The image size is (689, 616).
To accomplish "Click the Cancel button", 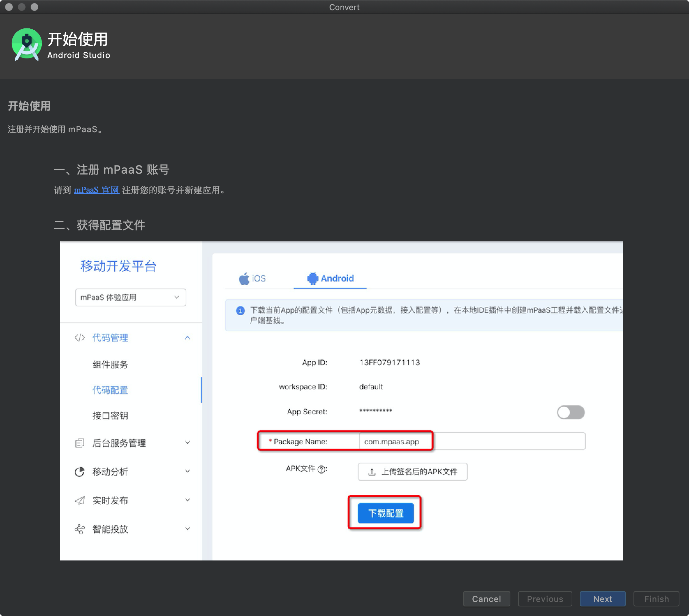I will point(486,599).
